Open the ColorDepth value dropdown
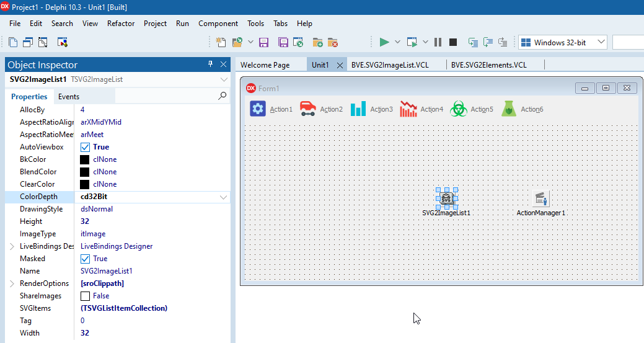 [x=223, y=197]
